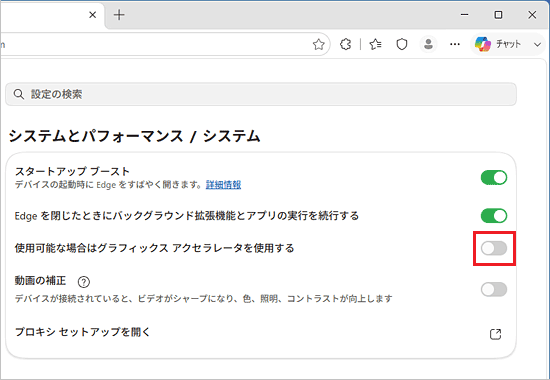Expand the chevron next to チャット
This screenshot has width=550, height=380.
[x=537, y=45]
